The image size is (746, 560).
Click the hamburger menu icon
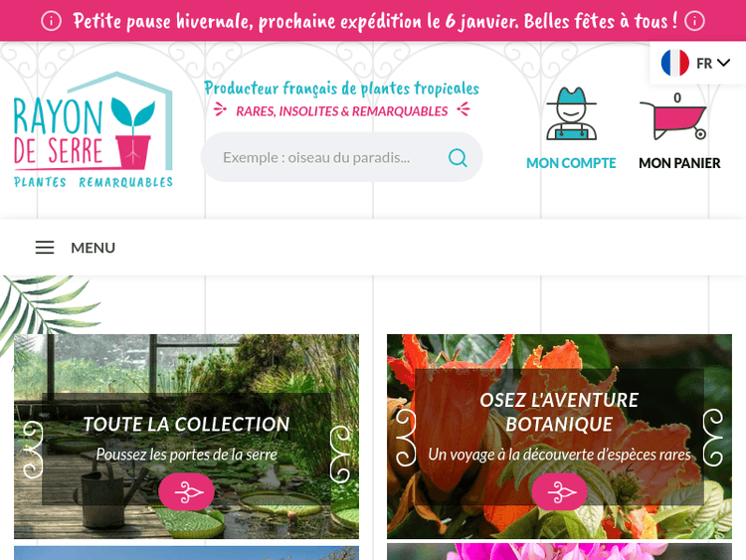coord(45,248)
